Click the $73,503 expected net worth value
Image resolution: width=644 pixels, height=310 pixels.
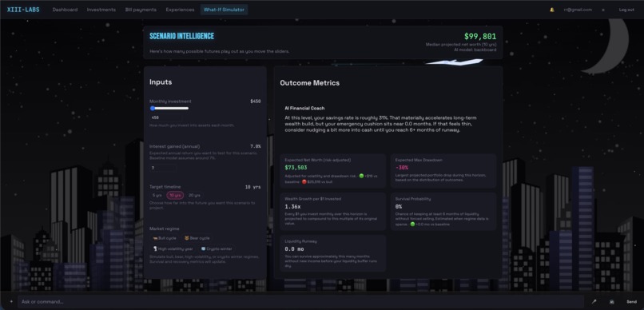tap(296, 168)
